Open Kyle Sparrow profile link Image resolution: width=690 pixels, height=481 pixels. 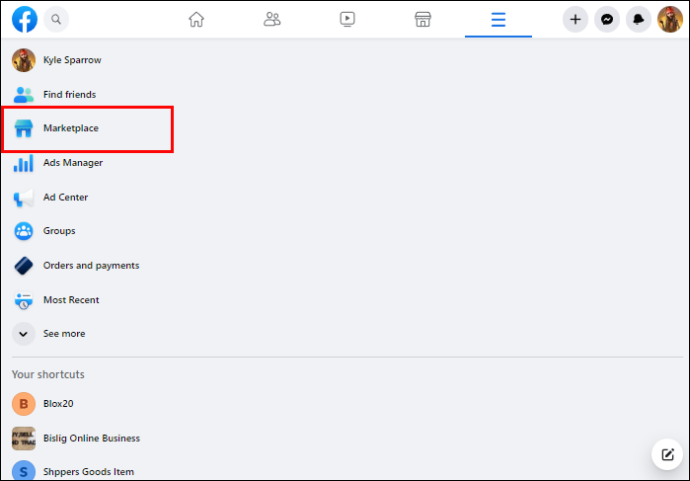point(72,60)
